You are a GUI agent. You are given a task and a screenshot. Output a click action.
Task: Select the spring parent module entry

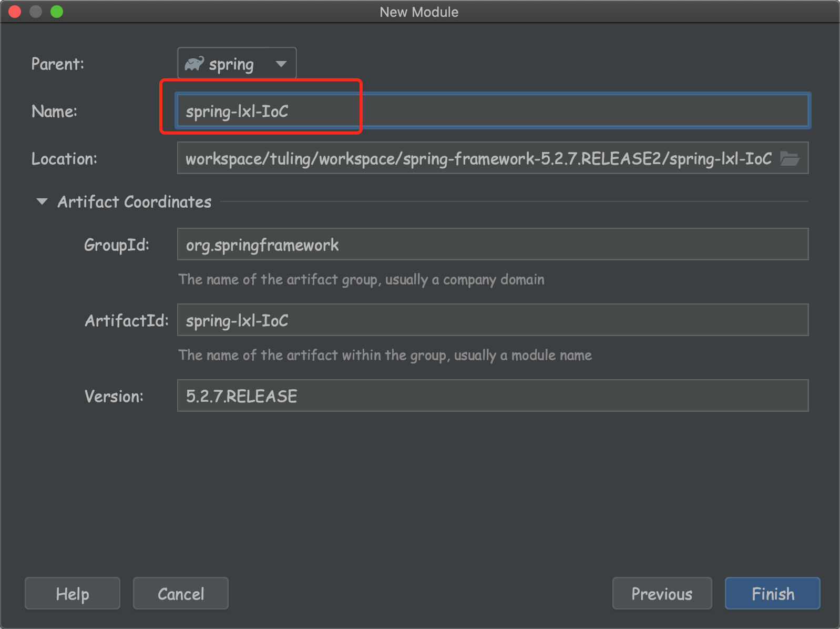231,63
